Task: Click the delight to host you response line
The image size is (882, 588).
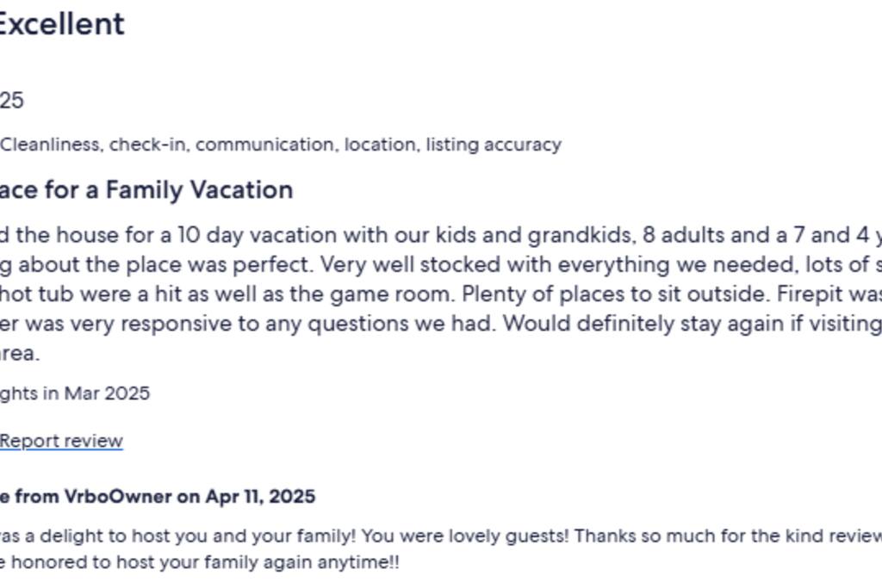Action: tap(441, 535)
